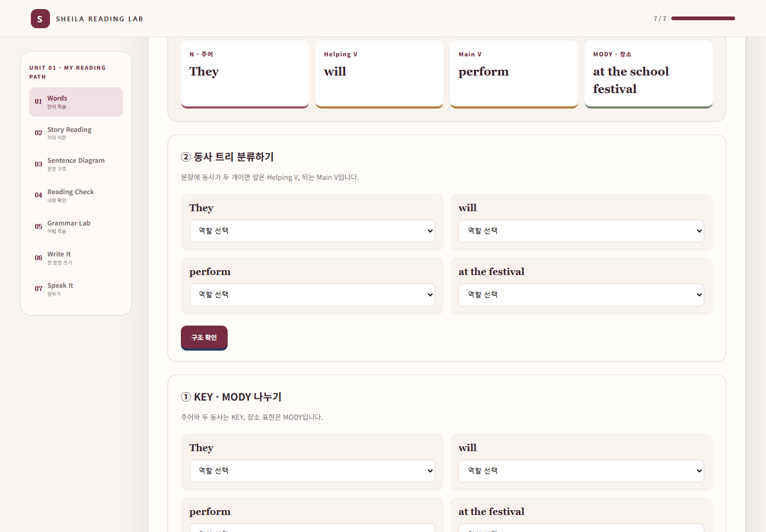Open 03 Sentence Diagram step
This screenshot has height=532, width=766.
pyautogui.click(x=76, y=164)
